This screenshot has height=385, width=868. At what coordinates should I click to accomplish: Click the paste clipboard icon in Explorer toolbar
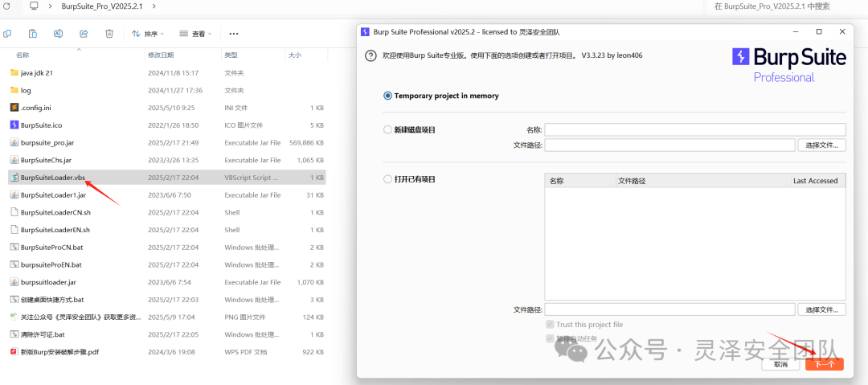pyautogui.click(x=33, y=34)
